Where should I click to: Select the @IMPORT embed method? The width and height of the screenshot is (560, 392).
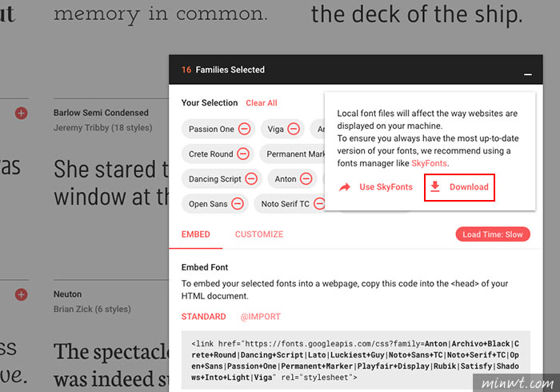tap(260, 317)
